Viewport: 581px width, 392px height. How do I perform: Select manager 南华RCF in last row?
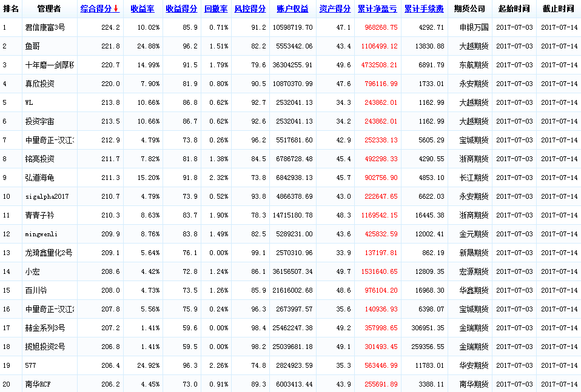pos(38,385)
